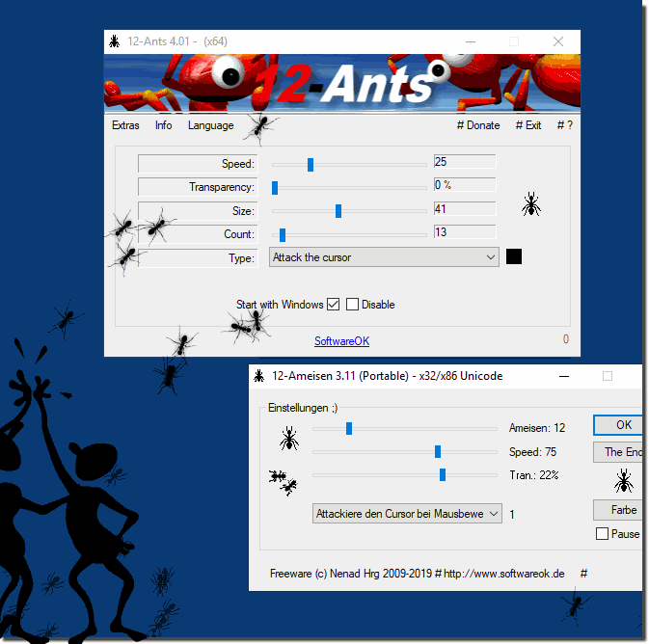Click the two-ants icon beside the Tran. slider
Image resolution: width=649 pixels, height=644 pixels.
click(x=284, y=483)
